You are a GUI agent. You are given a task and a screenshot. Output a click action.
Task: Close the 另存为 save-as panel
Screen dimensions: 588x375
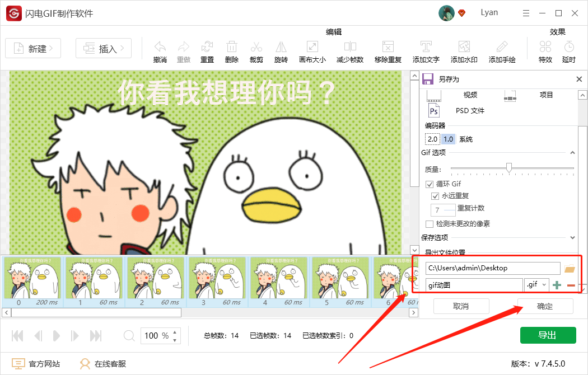[579, 79]
